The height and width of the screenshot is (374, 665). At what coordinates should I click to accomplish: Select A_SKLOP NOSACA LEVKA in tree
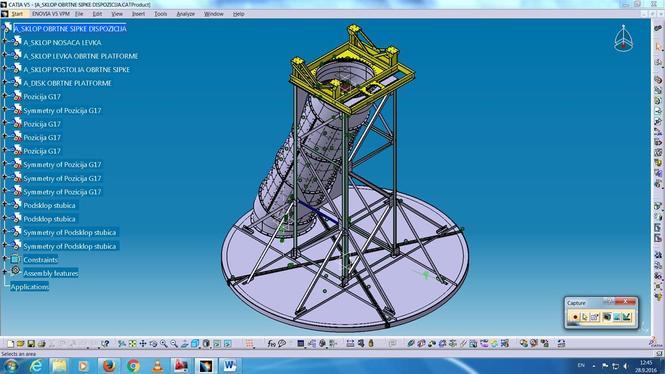[62, 42]
